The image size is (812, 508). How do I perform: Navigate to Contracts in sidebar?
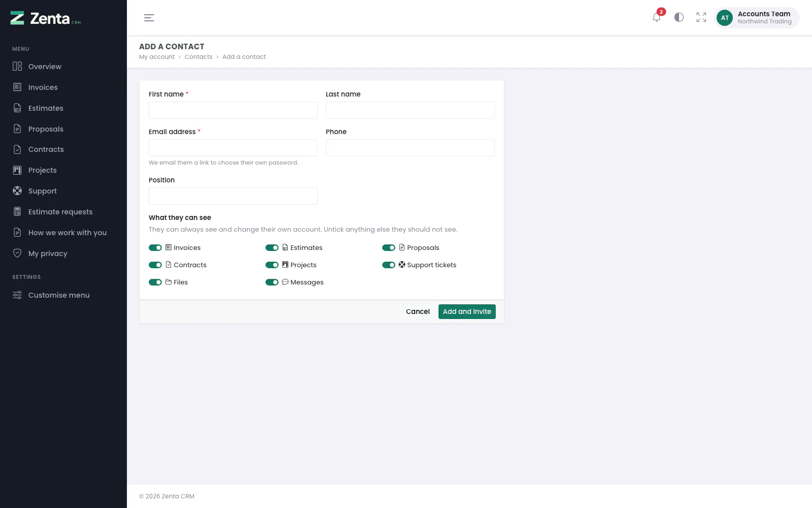tap(63, 149)
